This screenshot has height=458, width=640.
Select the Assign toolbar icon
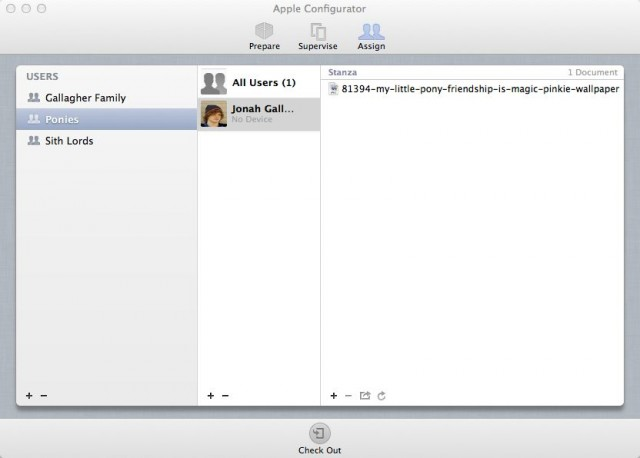click(x=370, y=35)
